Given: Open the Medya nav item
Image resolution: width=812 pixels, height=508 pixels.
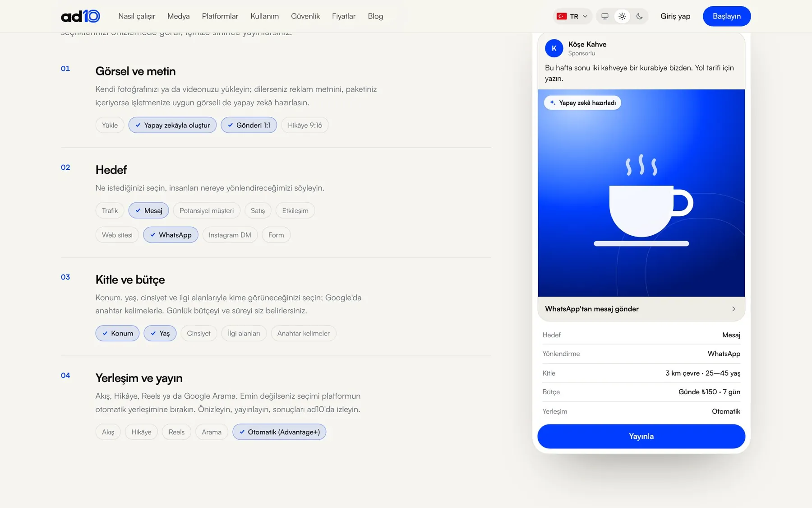Looking at the screenshot, I should [x=179, y=16].
